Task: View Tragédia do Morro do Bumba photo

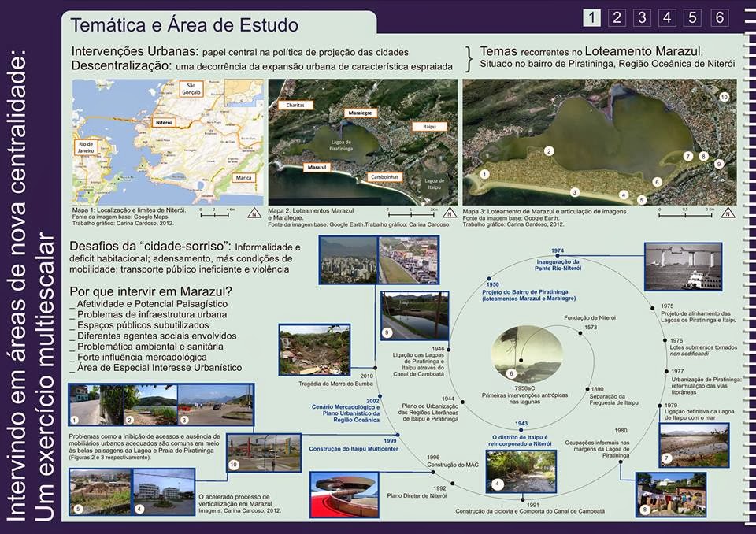Action: [314, 350]
